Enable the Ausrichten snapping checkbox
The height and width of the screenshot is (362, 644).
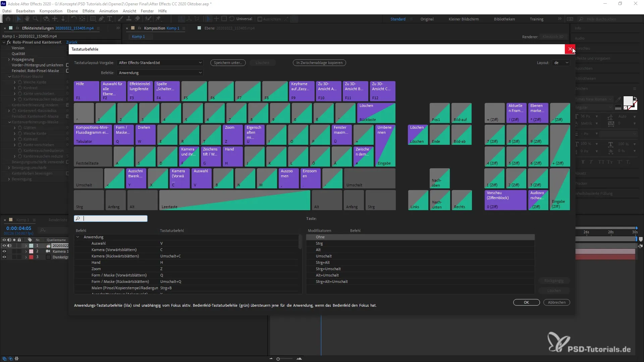pyautogui.click(x=260, y=19)
